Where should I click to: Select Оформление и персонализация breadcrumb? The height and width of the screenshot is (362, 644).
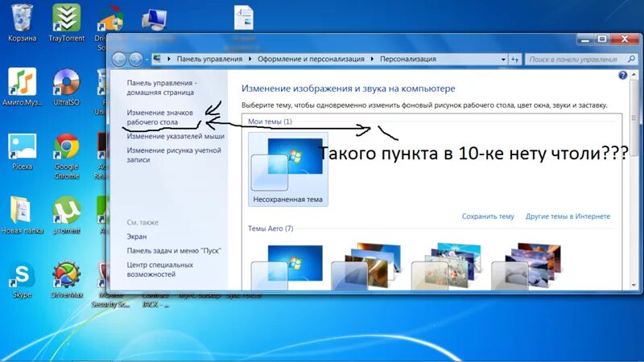pos(311,59)
